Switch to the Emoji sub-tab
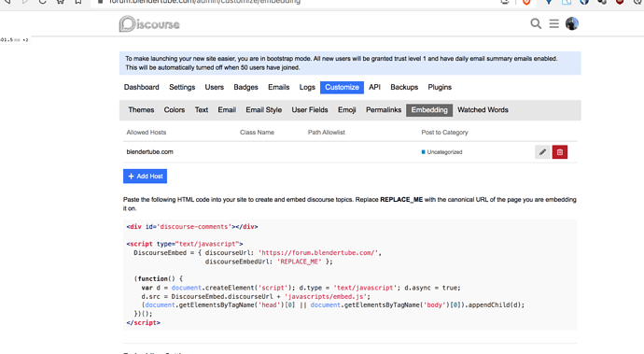 (x=346, y=110)
